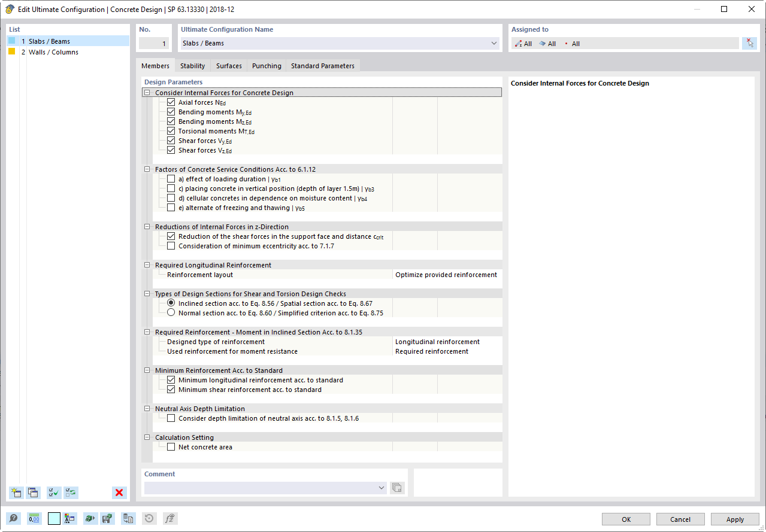The height and width of the screenshot is (532, 766).
Task: Open the help assistant in the status bar
Action: pyautogui.click(x=13, y=518)
